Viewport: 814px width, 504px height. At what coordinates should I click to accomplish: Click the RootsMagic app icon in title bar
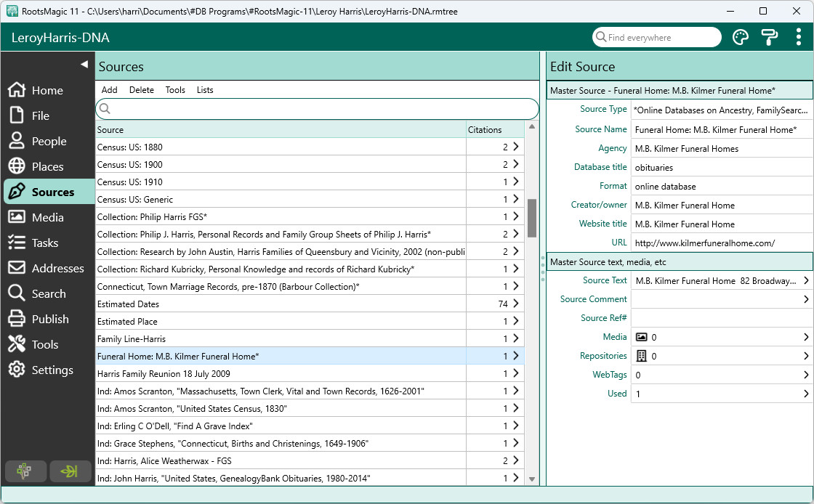12,11
